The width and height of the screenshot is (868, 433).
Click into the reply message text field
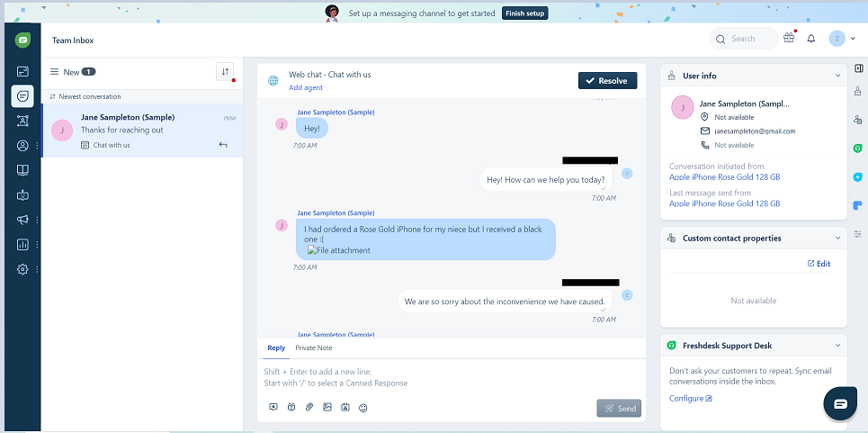pyautogui.click(x=450, y=377)
